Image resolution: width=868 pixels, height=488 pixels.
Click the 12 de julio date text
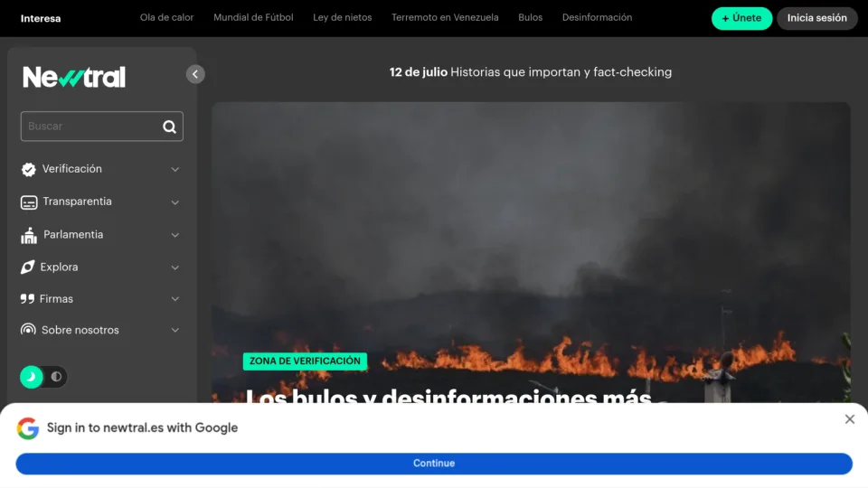419,72
